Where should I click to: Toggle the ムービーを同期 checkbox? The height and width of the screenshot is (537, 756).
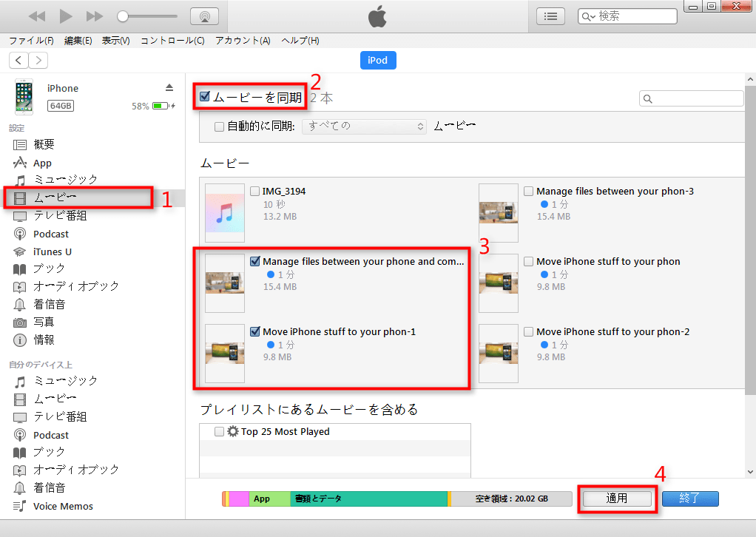[x=205, y=96]
